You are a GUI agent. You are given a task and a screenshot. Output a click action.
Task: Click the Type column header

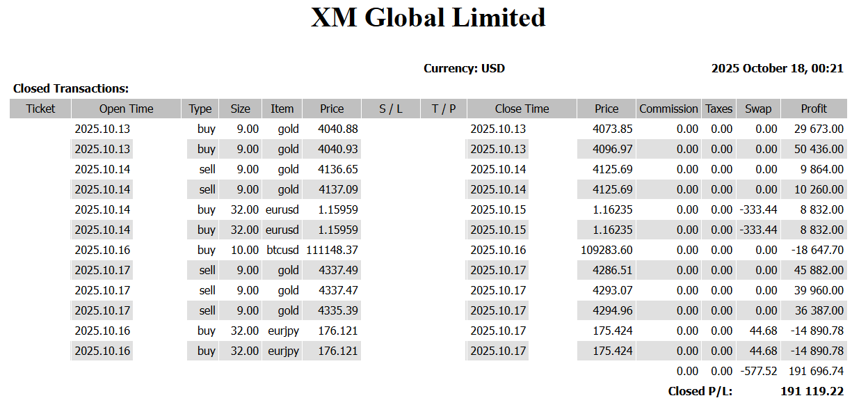pos(200,109)
